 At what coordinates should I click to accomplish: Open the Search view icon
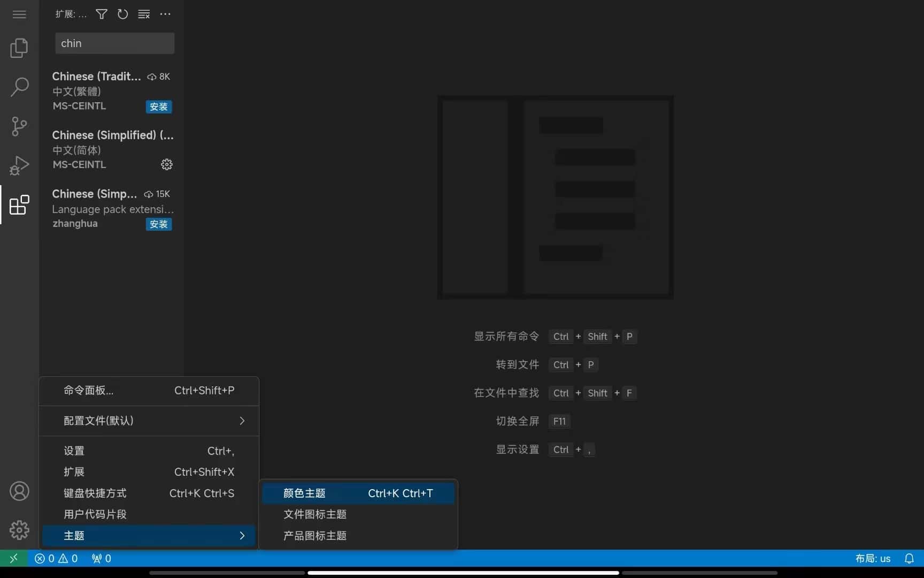pyautogui.click(x=19, y=87)
